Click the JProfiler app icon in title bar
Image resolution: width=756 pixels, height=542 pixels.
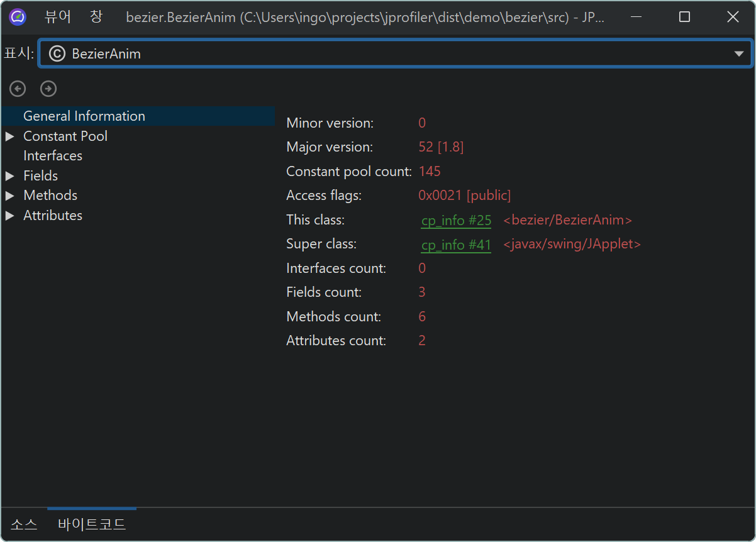tap(18, 17)
